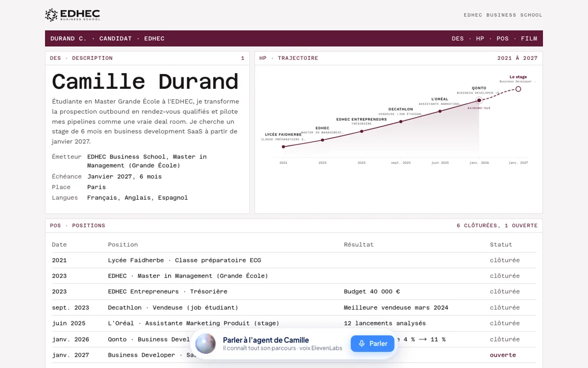Select the Date column header
588x368 pixels.
59,244
